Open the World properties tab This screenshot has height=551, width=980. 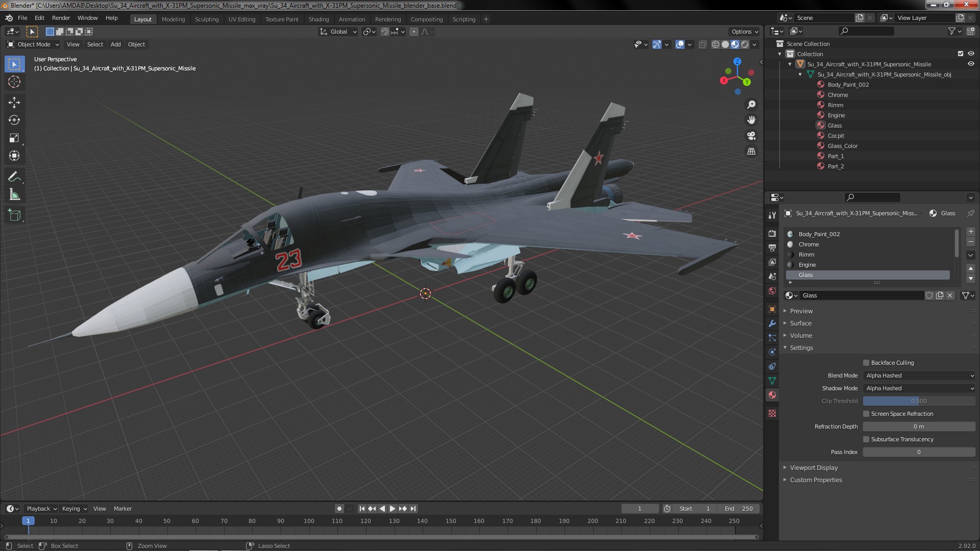coord(772,291)
